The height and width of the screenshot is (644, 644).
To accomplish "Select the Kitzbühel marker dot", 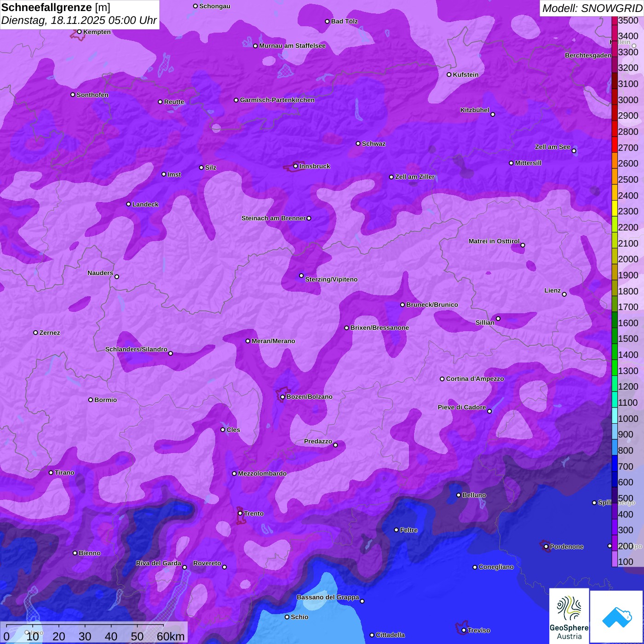I will tap(493, 114).
